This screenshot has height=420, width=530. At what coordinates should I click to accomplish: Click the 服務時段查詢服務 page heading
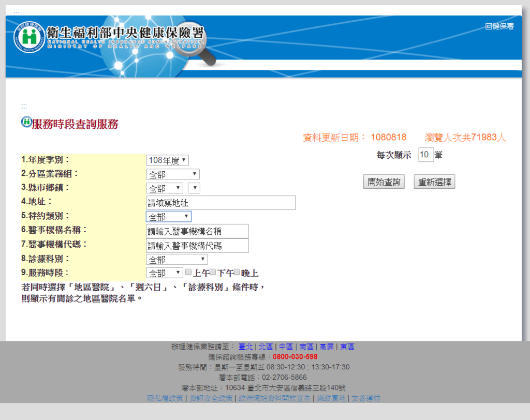(75, 124)
